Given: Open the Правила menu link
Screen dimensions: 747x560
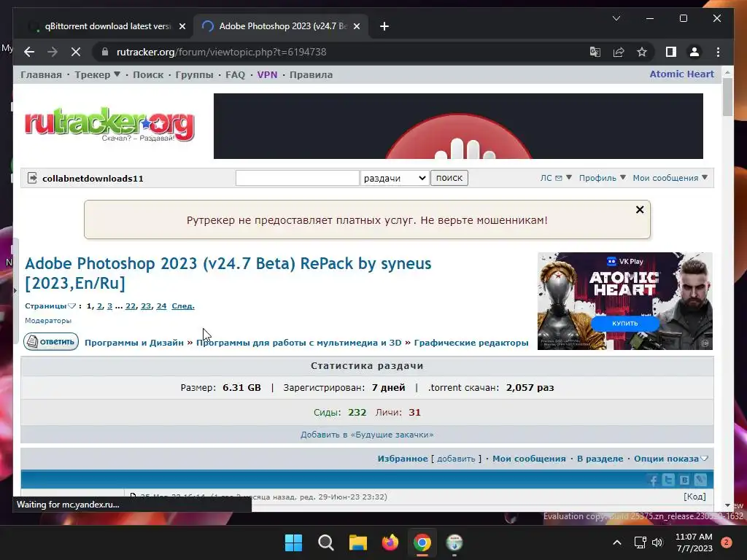Looking at the screenshot, I should (x=311, y=75).
